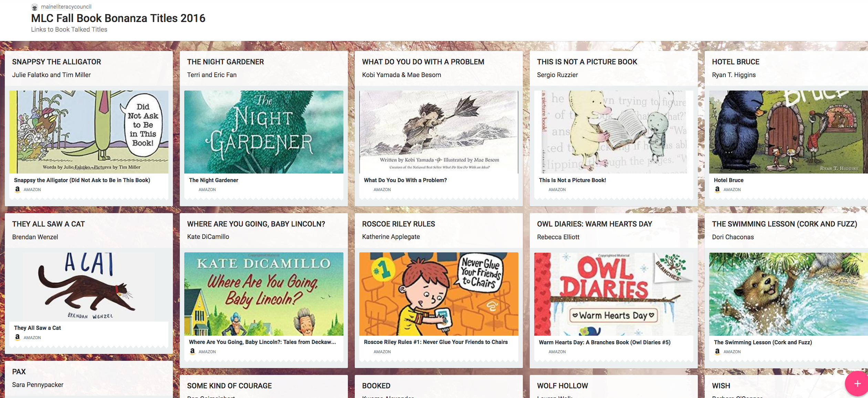Open the SOME KIND OF COURAGE post
The height and width of the screenshot is (398, 868).
tap(229, 386)
